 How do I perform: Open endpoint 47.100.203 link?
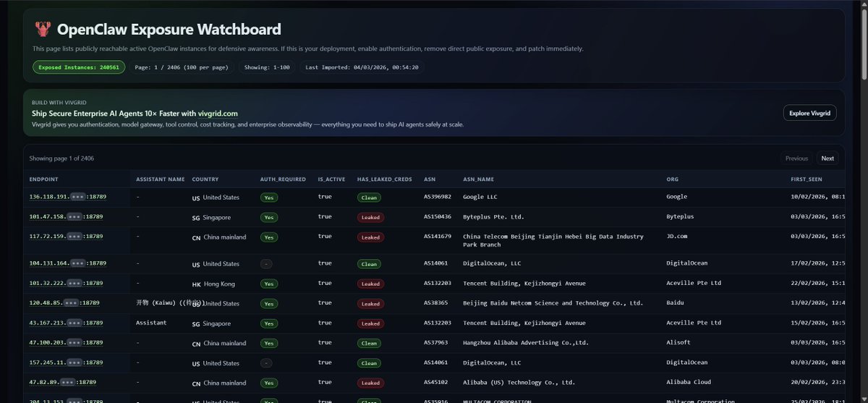point(66,342)
